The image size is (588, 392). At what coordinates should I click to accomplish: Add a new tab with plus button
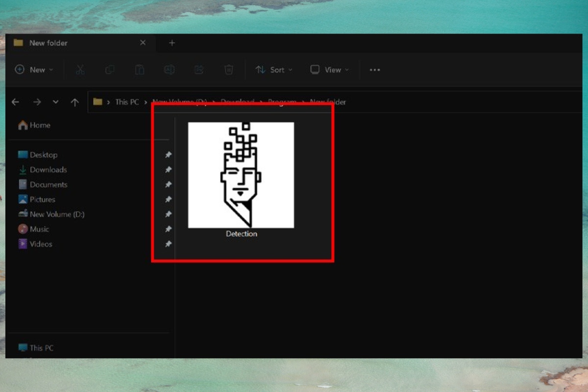pyautogui.click(x=172, y=43)
